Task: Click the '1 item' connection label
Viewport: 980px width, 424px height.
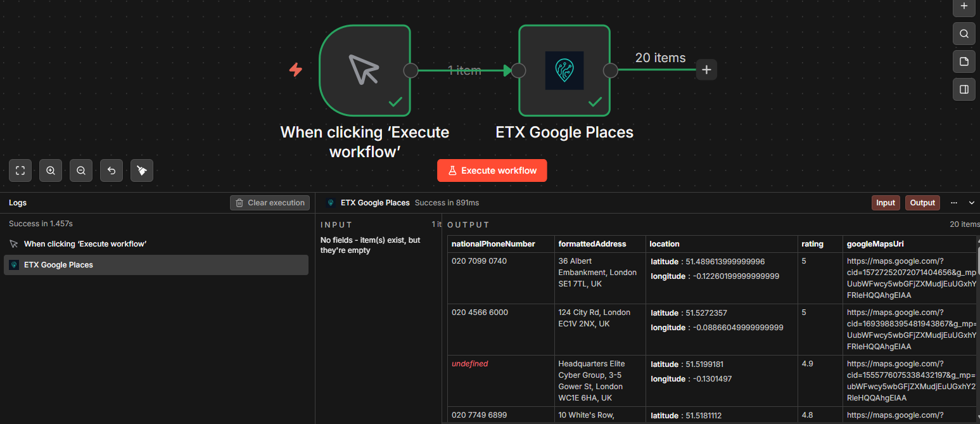Action: [464, 70]
